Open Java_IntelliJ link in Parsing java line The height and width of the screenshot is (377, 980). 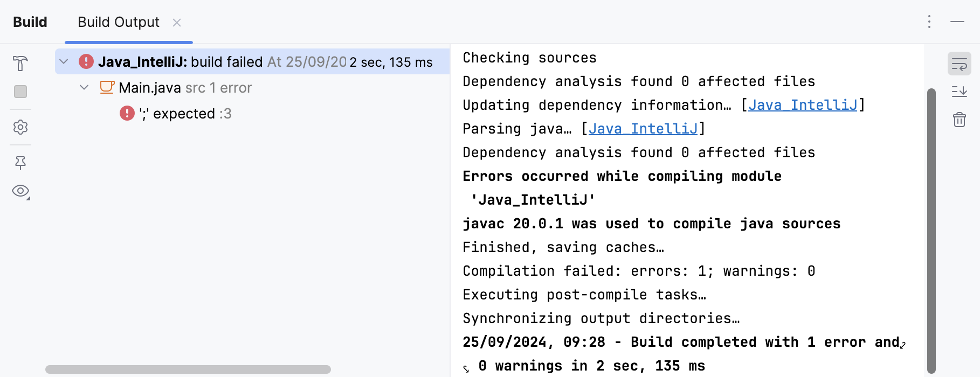point(643,129)
